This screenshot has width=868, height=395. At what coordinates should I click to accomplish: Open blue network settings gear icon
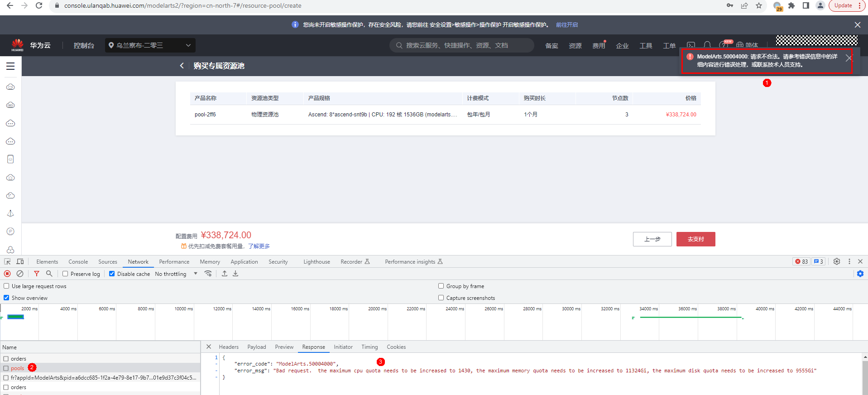tap(860, 274)
